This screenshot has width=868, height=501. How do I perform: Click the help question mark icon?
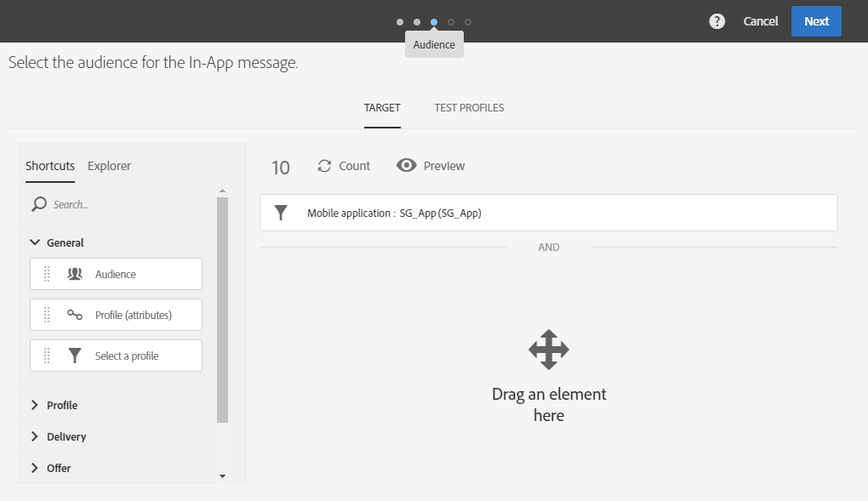(717, 21)
